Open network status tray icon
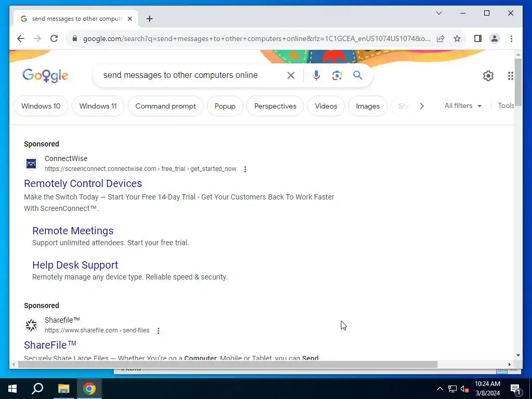The width and height of the screenshot is (532, 399). [x=453, y=389]
